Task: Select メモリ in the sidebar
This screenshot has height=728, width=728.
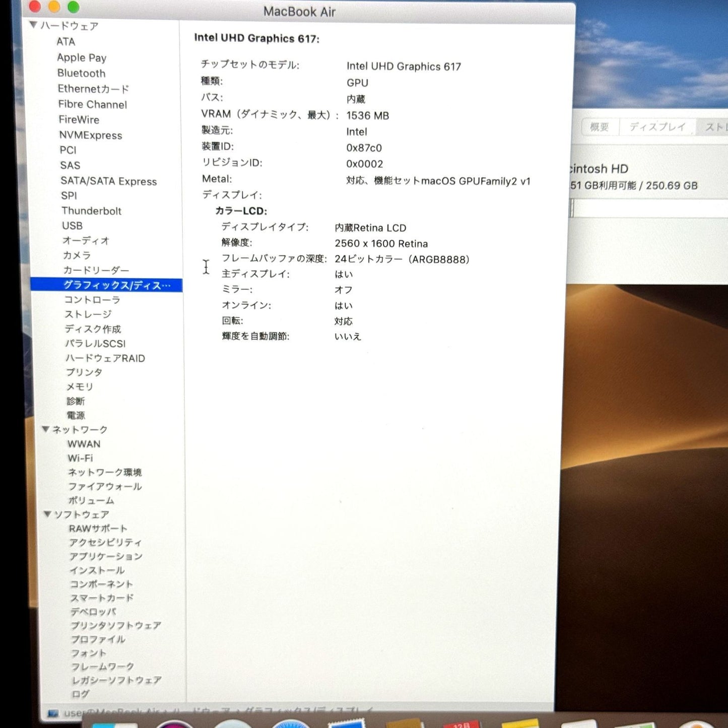Action: click(x=80, y=387)
